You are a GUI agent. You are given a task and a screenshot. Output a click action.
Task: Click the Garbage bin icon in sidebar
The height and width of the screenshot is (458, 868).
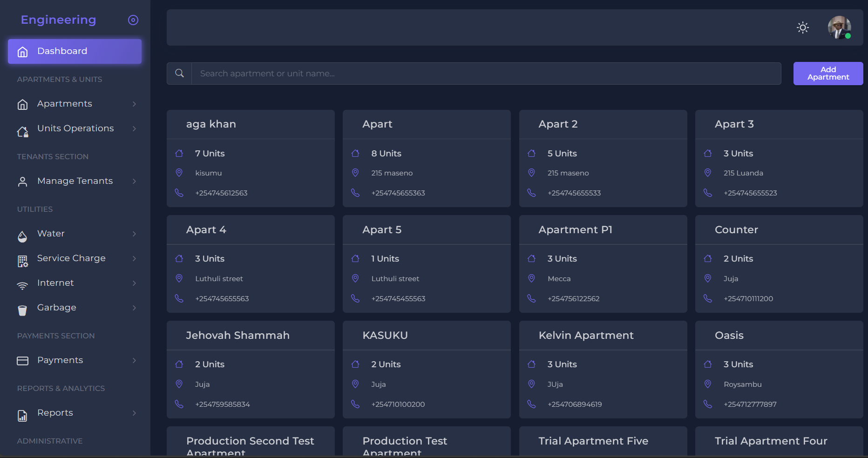coord(22,310)
